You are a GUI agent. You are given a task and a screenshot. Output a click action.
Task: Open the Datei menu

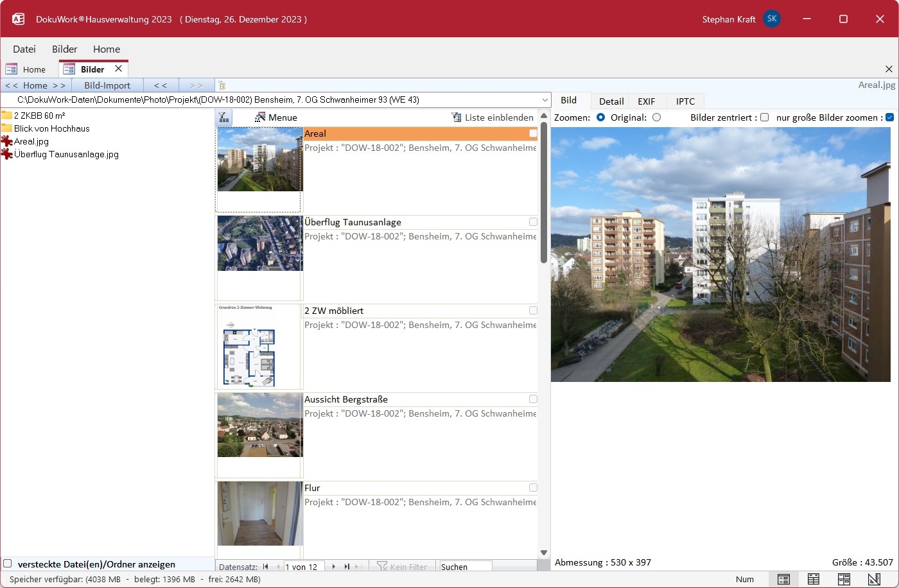[x=24, y=49]
